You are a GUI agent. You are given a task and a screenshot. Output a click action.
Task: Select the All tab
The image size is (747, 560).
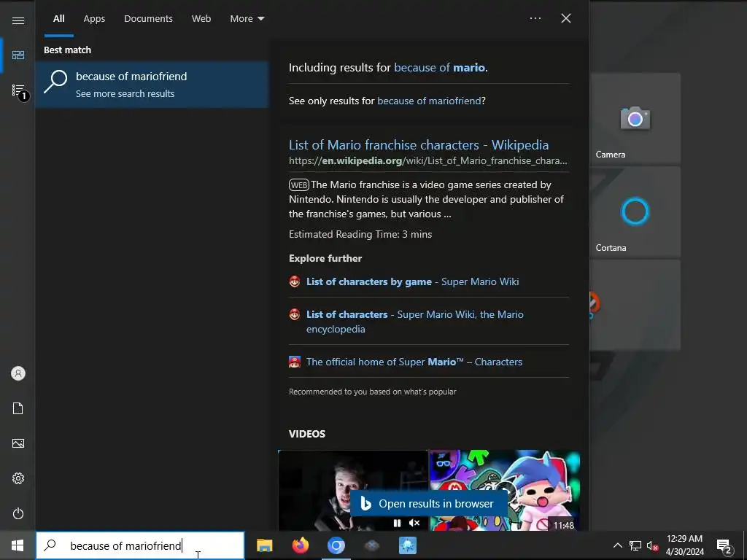[58, 18]
